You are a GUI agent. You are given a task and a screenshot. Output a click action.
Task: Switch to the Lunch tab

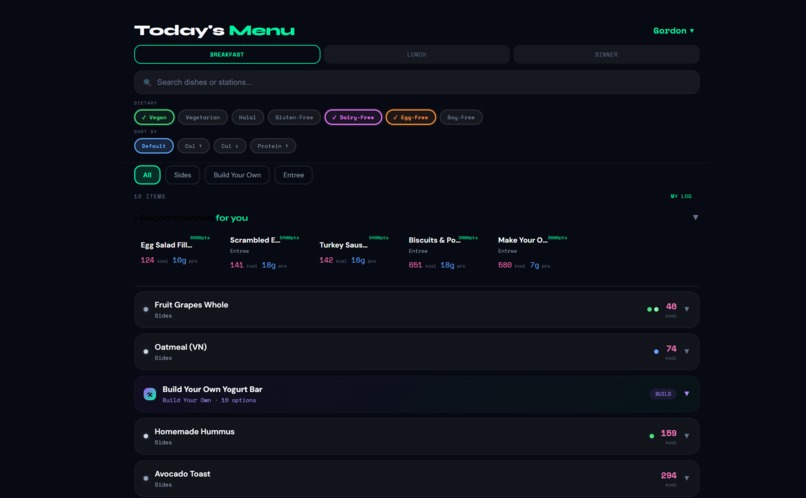pyautogui.click(x=416, y=54)
